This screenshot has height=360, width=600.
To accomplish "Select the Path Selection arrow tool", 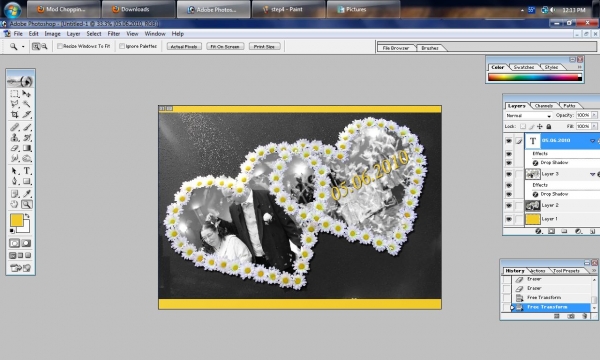I will 15,171.
